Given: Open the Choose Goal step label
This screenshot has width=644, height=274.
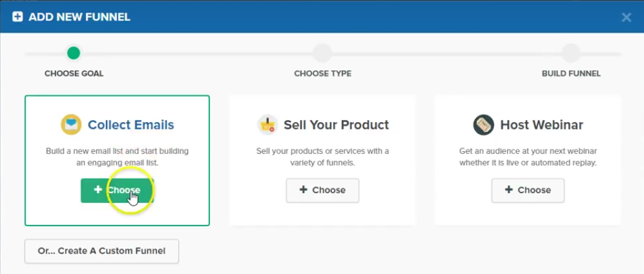Looking at the screenshot, I should (x=74, y=74).
